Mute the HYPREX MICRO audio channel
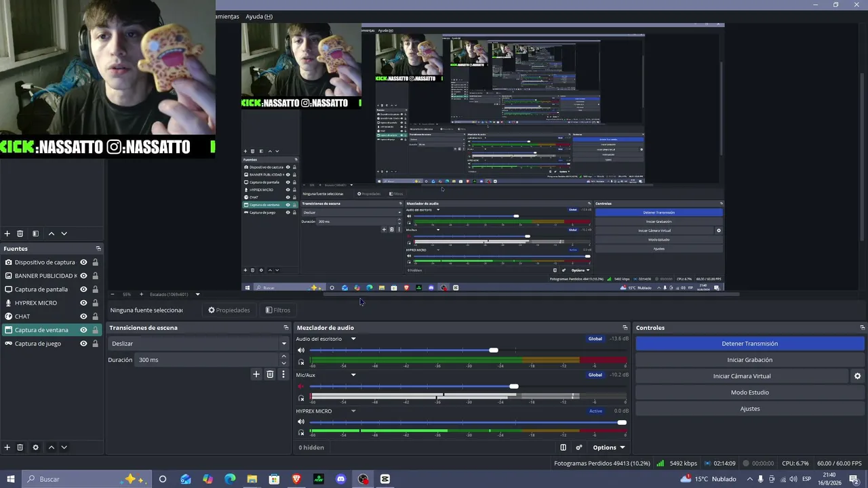 tap(301, 422)
